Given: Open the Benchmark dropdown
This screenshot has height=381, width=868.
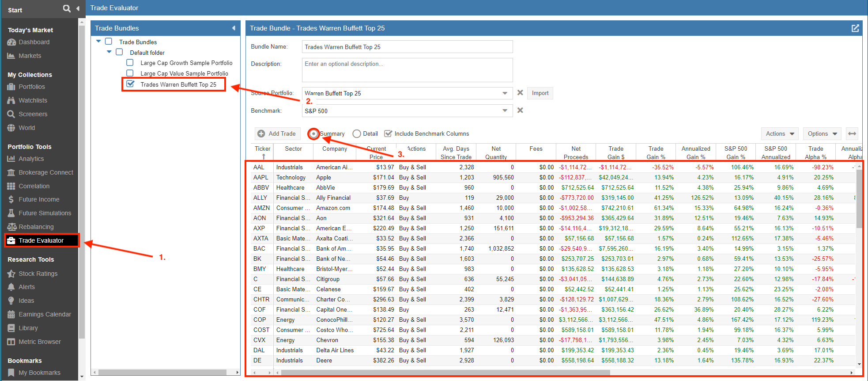Looking at the screenshot, I should 505,110.
